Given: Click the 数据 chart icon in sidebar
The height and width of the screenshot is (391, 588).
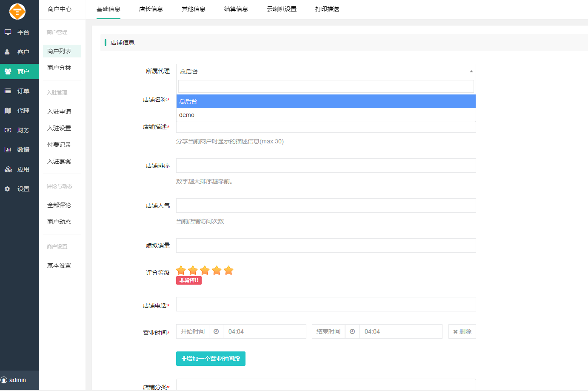Looking at the screenshot, I should click(x=8, y=149).
